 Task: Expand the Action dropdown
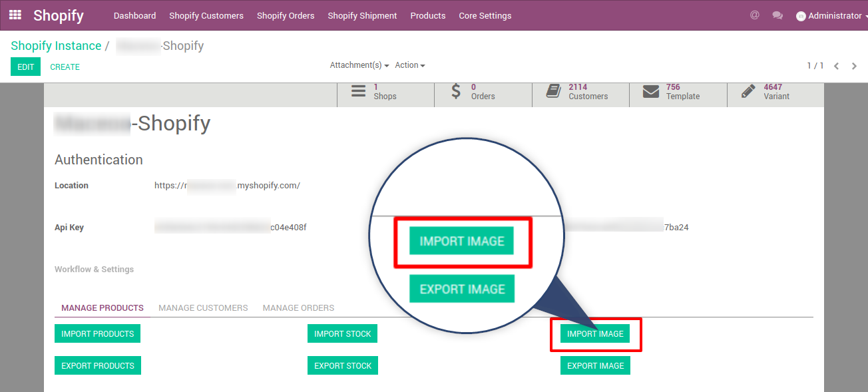(x=410, y=65)
